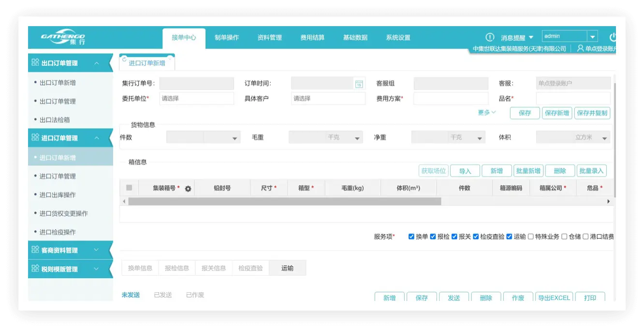Image resolution: width=644 pixels, height=328 pixels.
Task: Expand the 客商资料管理 section chevron
Action: 96,250
